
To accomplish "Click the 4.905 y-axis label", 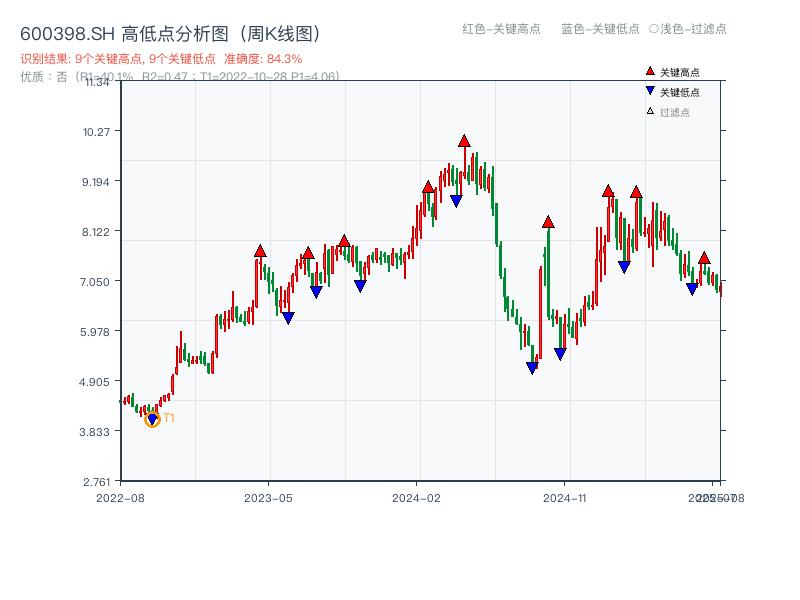I will click(x=94, y=382).
